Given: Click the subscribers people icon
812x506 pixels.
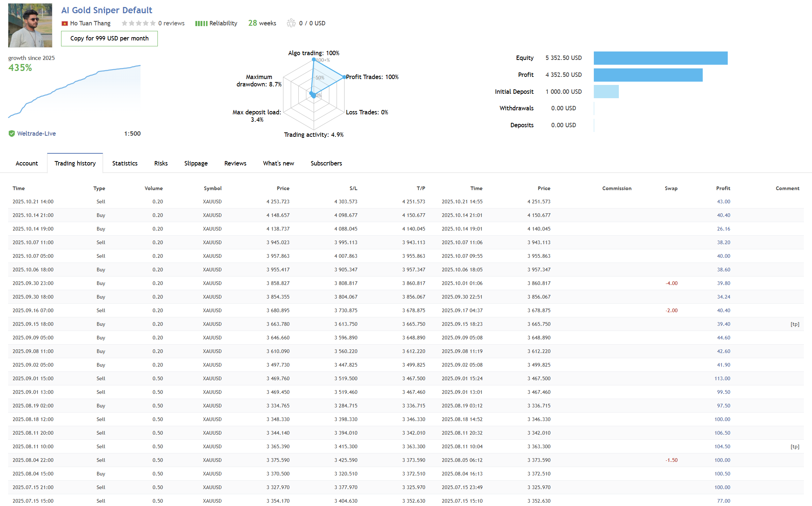Looking at the screenshot, I should point(291,23).
